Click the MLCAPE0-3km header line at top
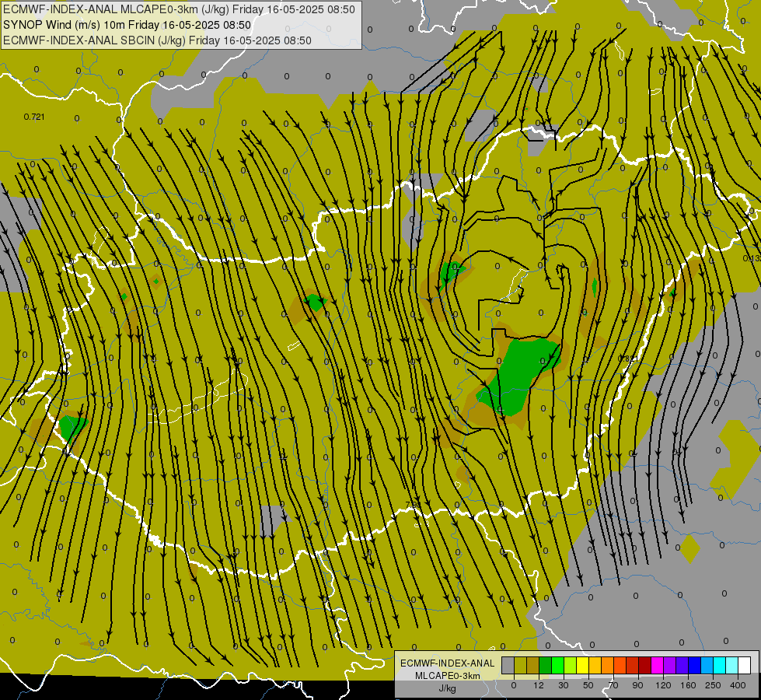This screenshot has height=700, width=761. coord(179,9)
